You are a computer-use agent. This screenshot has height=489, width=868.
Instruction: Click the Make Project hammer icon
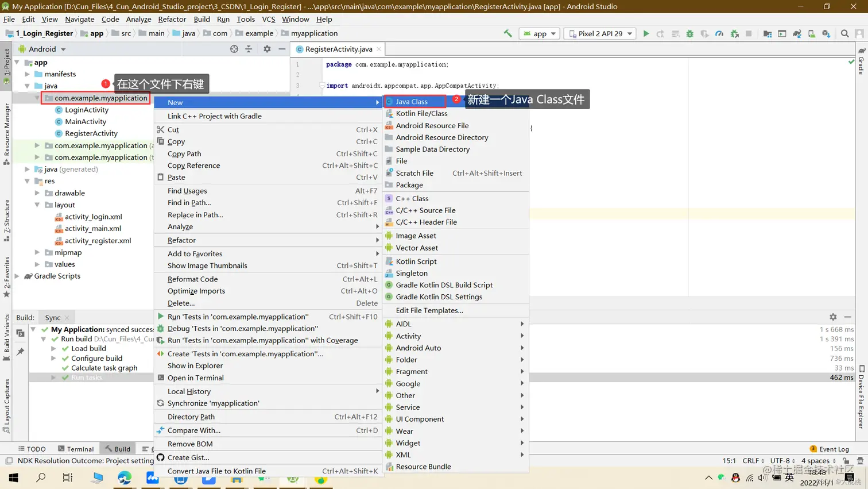tap(507, 33)
